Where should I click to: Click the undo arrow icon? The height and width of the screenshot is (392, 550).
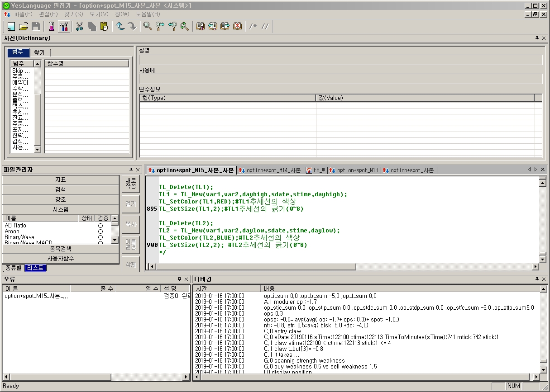point(120,26)
